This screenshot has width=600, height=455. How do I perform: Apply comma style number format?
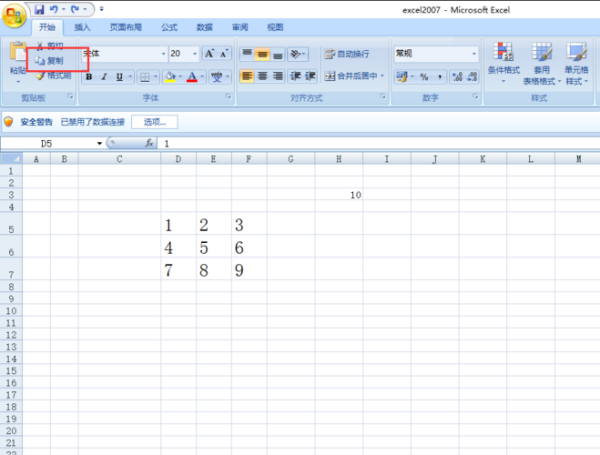[440, 77]
